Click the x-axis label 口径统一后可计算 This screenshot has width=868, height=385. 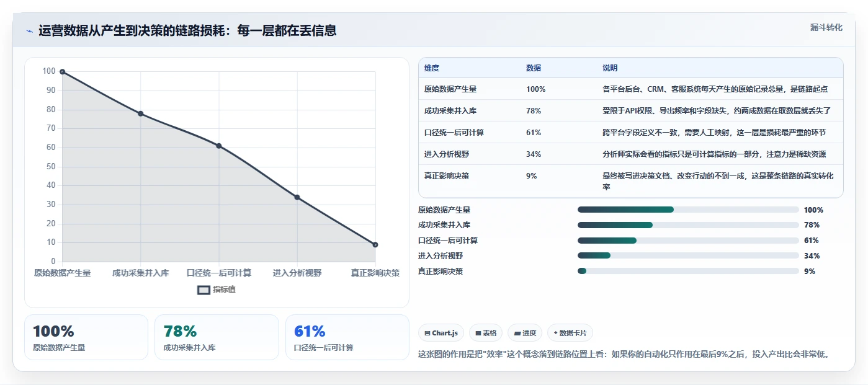tap(219, 273)
